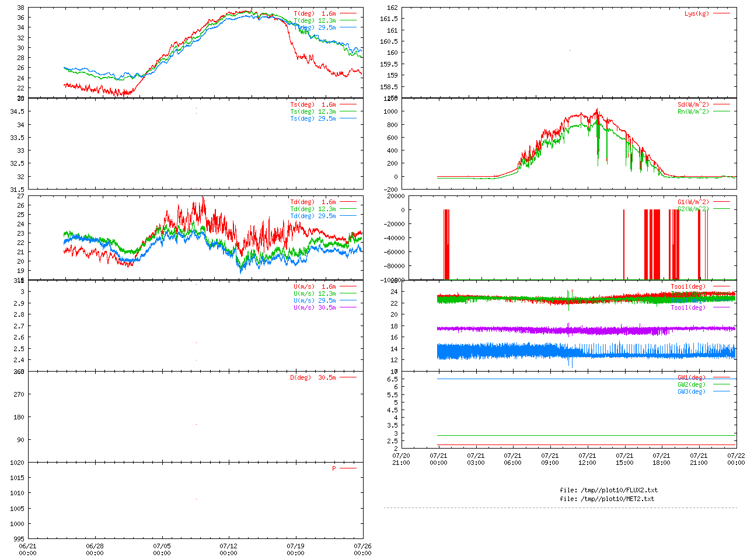Open the /tmp//plot10/FLUX2.txt file text

click(608, 490)
